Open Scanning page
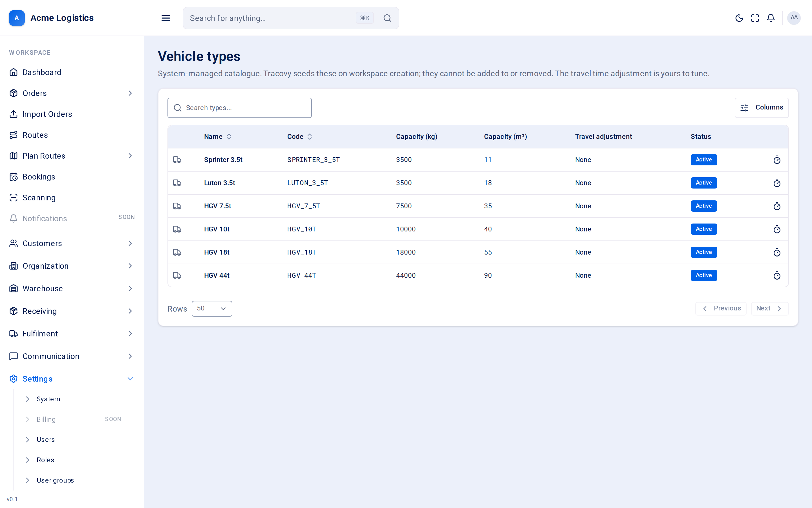The image size is (812, 508). pos(72,198)
